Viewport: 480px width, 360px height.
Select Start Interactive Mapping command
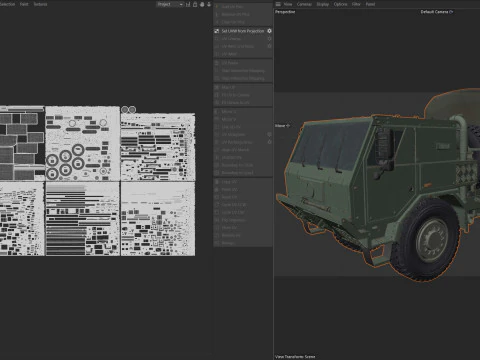[243, 71]
